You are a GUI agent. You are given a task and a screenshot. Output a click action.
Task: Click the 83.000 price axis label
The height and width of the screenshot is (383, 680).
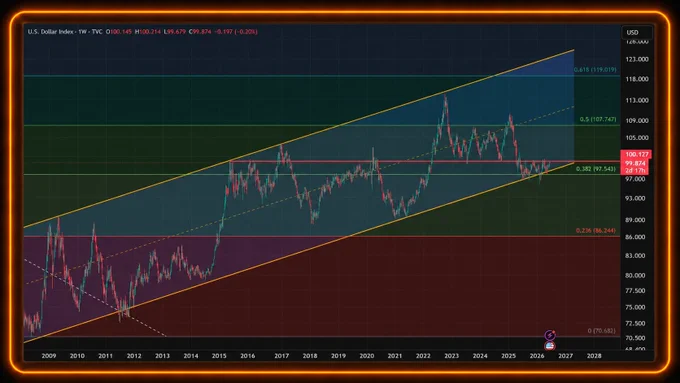coord(635,256)
